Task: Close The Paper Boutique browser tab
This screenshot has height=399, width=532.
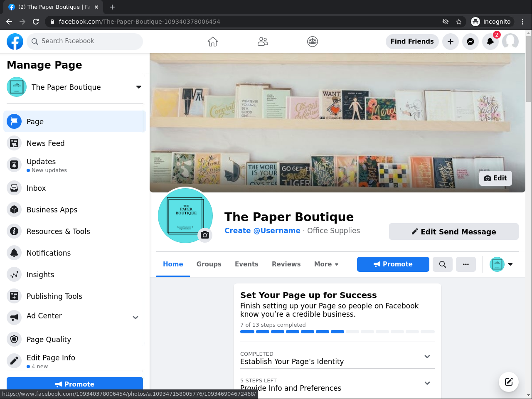Action: click(96, 7)
